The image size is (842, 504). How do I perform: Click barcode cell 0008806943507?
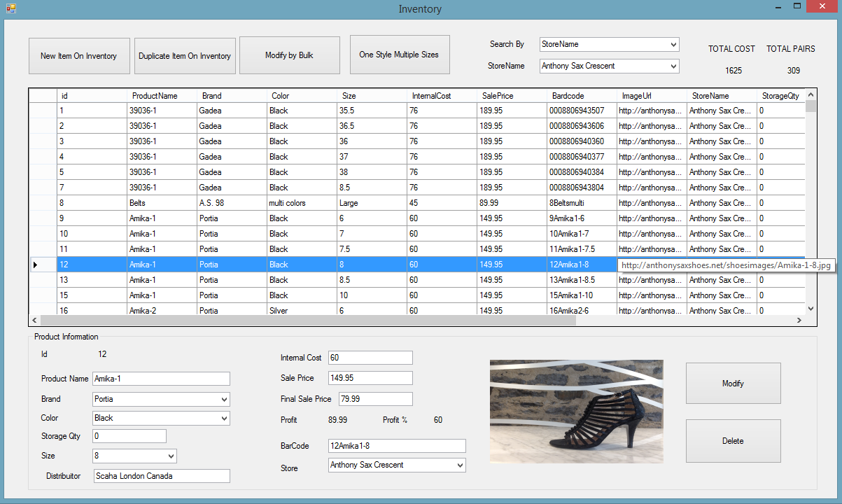point(582,111)
